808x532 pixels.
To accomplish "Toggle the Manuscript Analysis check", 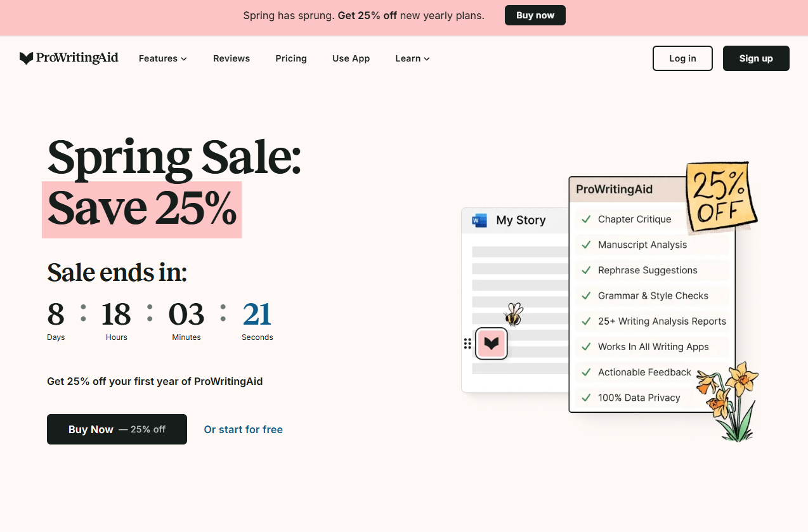I will point(585,245).
